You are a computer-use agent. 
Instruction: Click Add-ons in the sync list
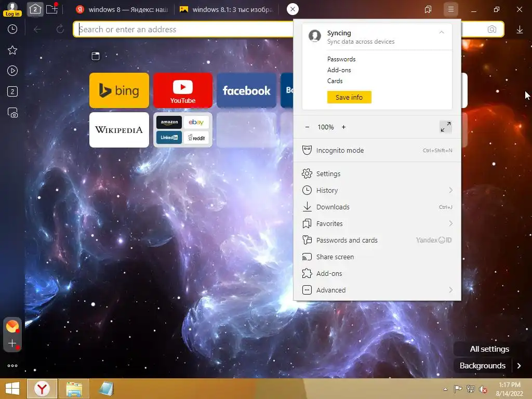coord(339,70)
